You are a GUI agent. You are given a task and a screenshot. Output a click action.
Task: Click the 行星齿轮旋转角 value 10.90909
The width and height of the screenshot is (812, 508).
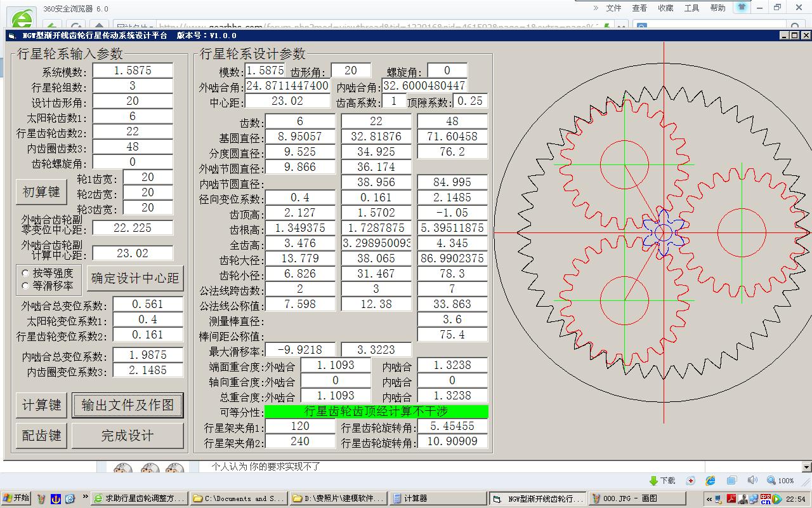coord(452,441)
